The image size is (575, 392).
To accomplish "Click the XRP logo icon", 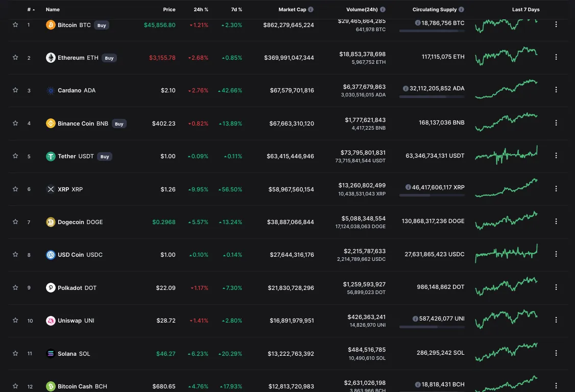I will click(51, 189).
